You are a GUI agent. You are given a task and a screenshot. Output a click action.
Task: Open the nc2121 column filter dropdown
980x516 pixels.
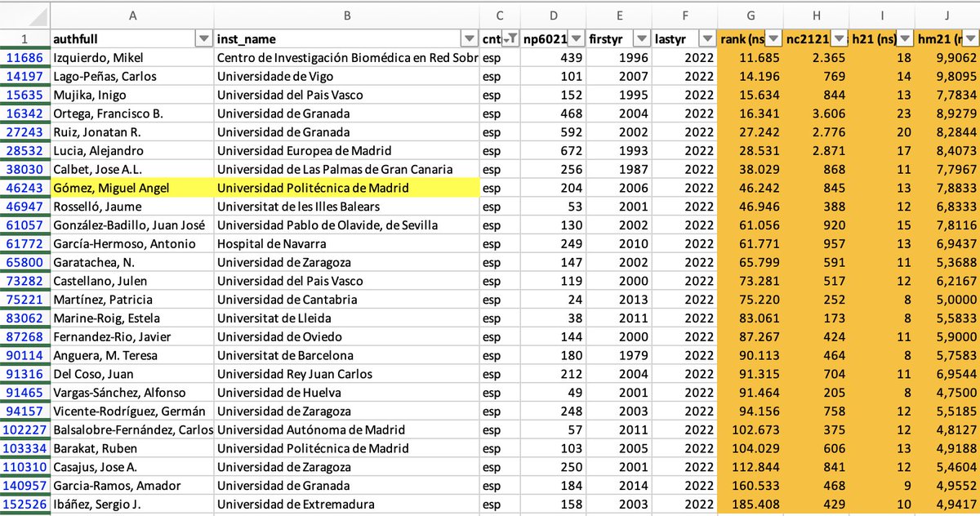(x=840, y=39)
